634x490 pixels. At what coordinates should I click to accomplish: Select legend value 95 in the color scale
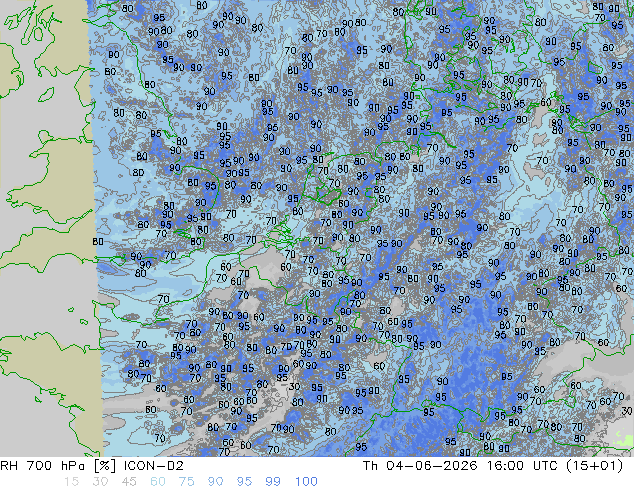244,482
